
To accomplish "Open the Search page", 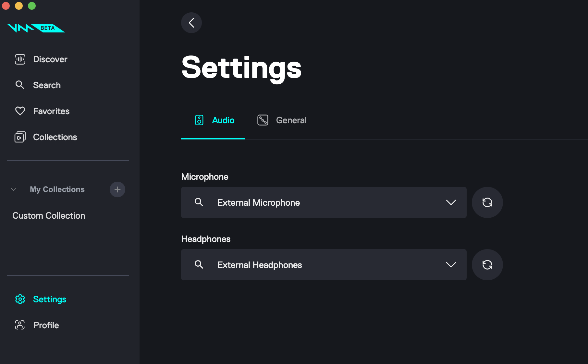I will tap(47, 85).
